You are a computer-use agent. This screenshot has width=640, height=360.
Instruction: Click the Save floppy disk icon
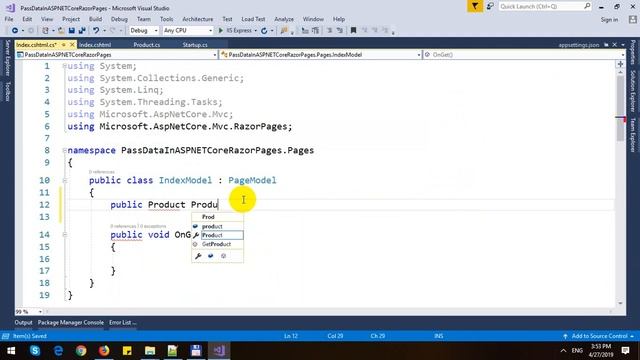[72, 31]
